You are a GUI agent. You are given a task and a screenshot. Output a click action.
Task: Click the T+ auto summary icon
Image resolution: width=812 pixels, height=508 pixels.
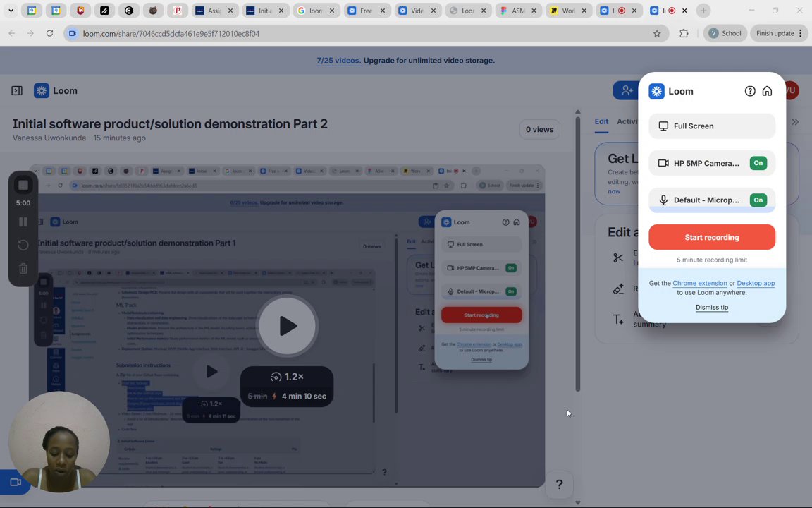click(x=618, y=320)
